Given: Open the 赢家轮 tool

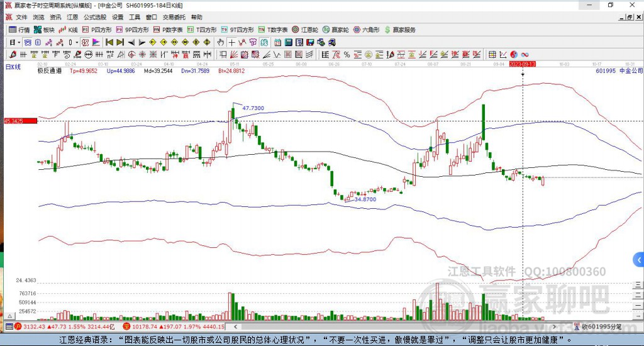Looking at the screenshot, I should tap(336, 30).
